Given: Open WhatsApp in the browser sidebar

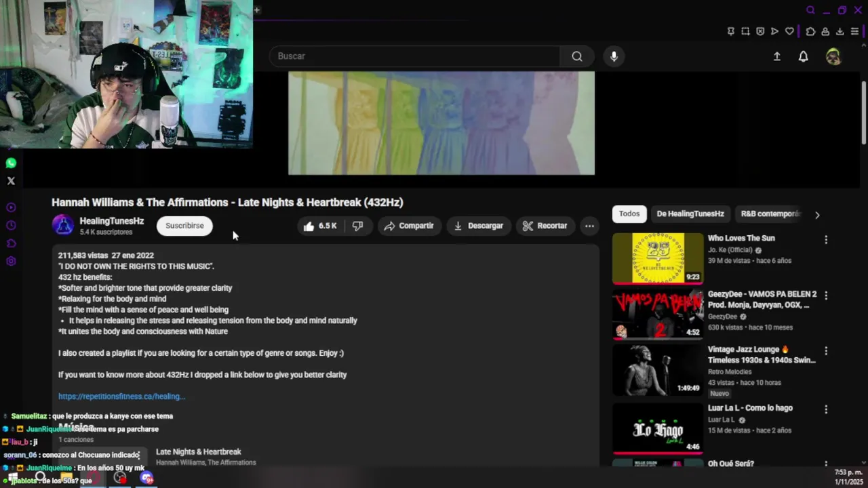Looking at the screenshot, I should tap(11, 163).
